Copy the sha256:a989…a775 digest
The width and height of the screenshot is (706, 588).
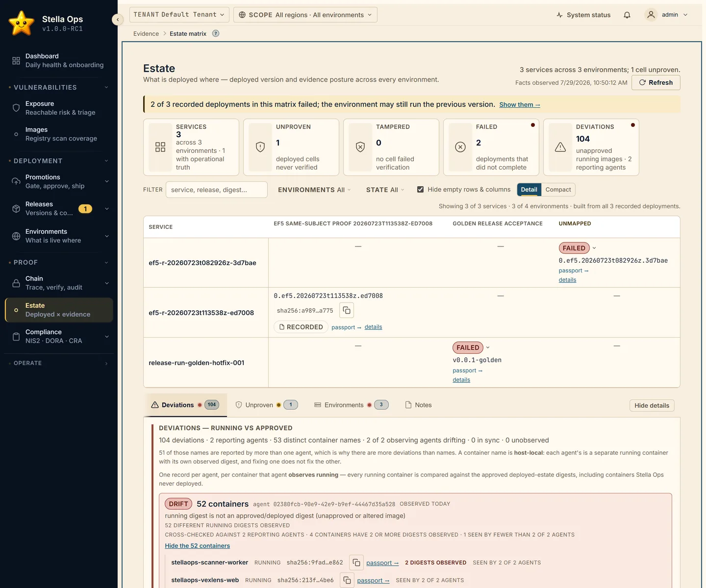[347, 310]
